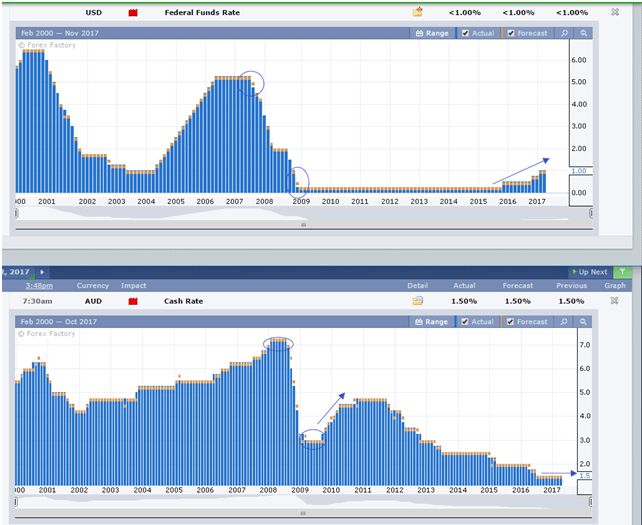Open detail folder icon for Federal Funds Rate
The width and height of the screenshot is (642, 525).
pos(418,12)
